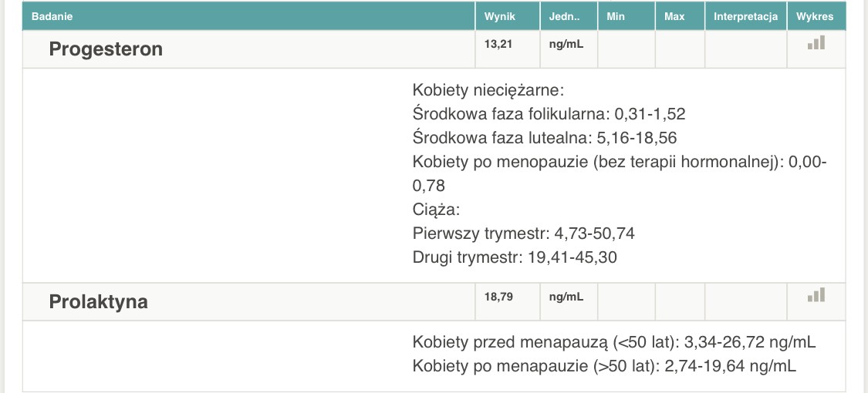Click the Drugi trymestr reference range

click(515, 257)
